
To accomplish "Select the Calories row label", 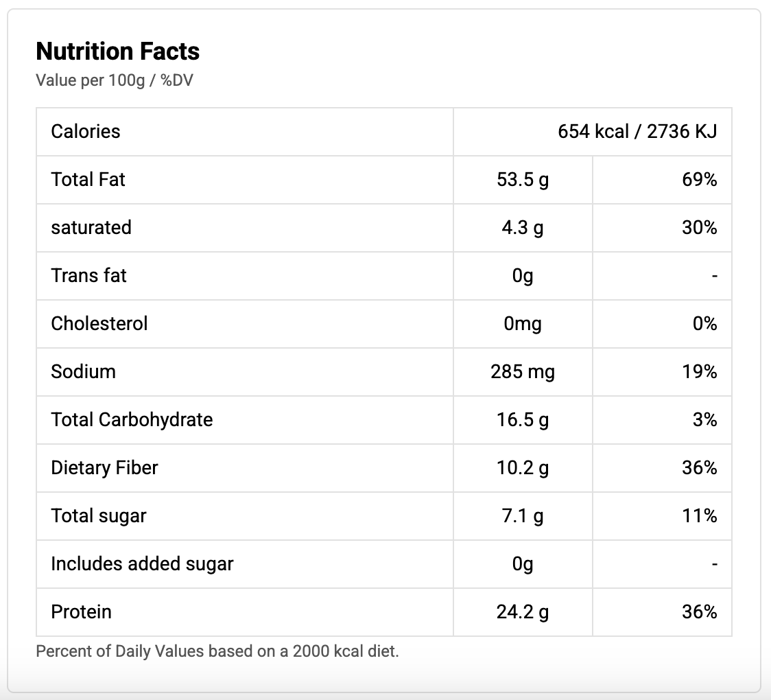I will point(86,131).
